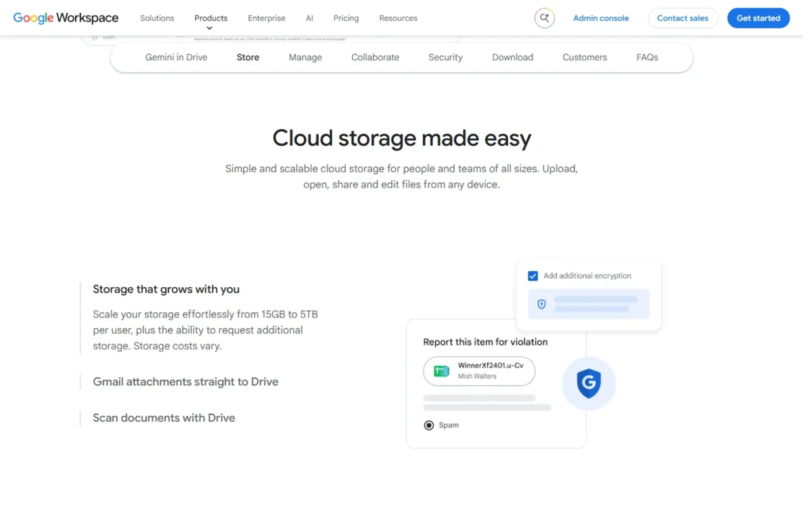Expand Storage that grows with you

pos(166,289)
